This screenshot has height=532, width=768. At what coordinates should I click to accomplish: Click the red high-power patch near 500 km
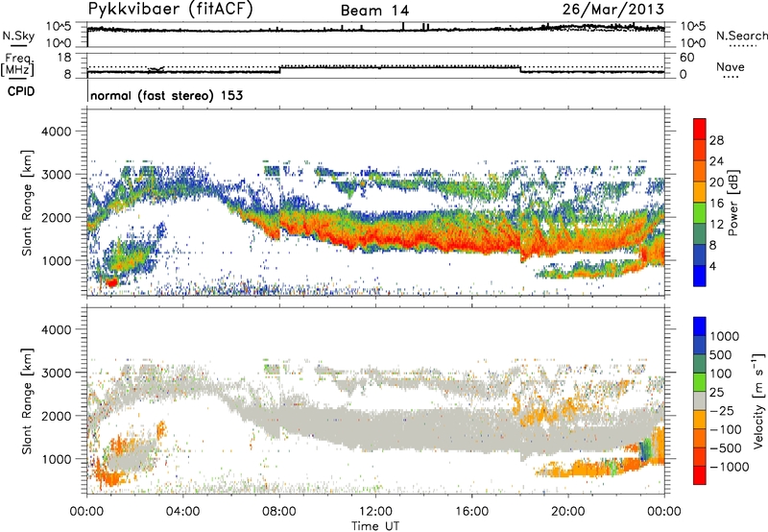pos(111,282)
